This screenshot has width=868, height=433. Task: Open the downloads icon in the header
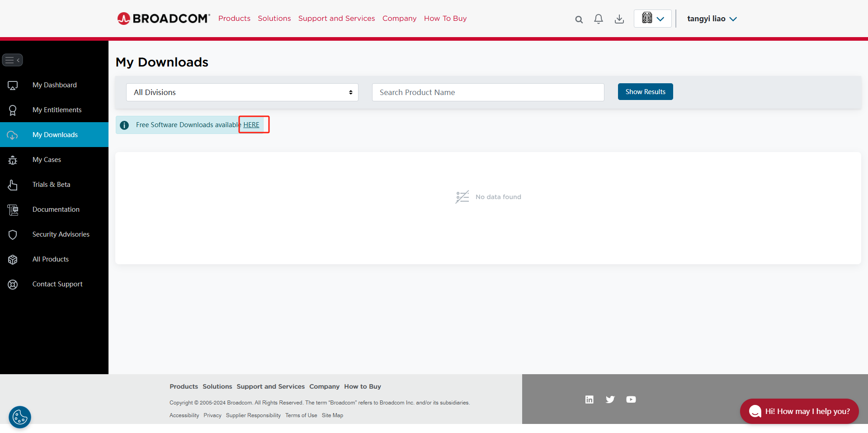(x=619, y=19)
